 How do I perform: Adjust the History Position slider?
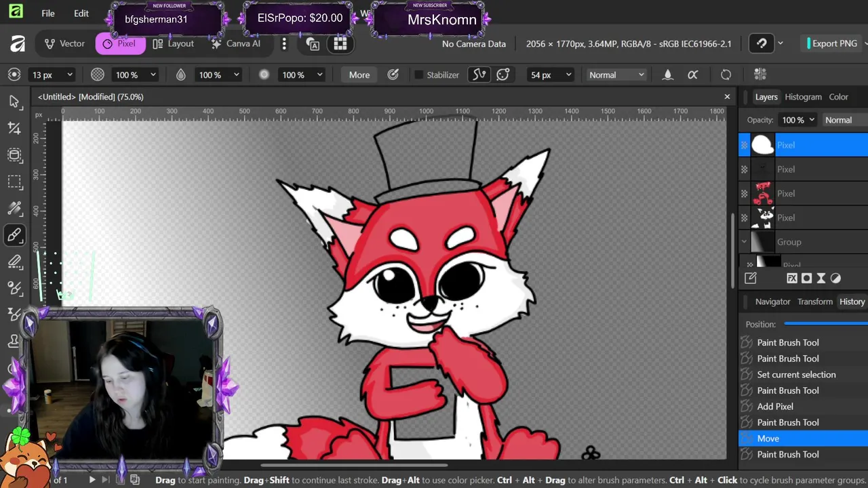[826, 324]
